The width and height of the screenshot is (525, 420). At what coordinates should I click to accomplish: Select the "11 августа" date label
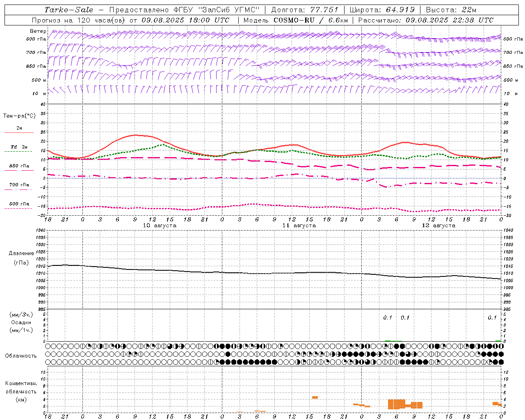pyautogui.click(x=299, y=226)
